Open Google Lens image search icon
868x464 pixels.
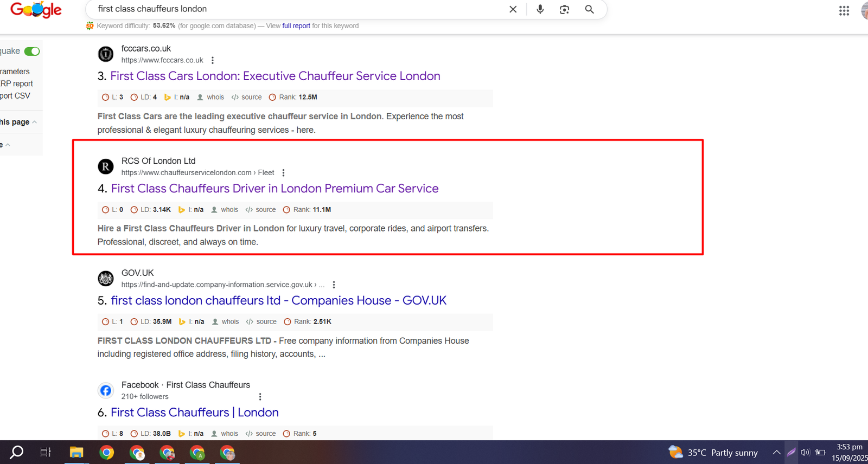[564, 9]
